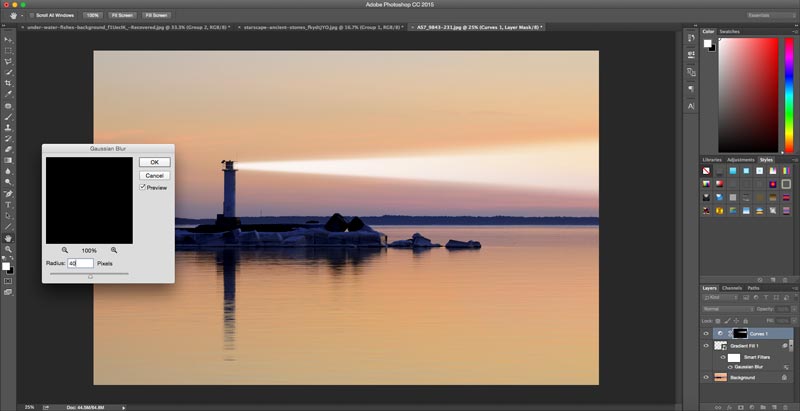The height and width of the screenshot is (411, 800).
Task: Lock transparent pixels in Layers panel
Action: [x=718, y=321]
